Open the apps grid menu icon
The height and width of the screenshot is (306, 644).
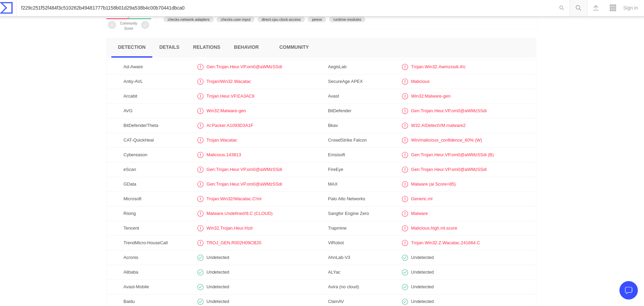613,8
